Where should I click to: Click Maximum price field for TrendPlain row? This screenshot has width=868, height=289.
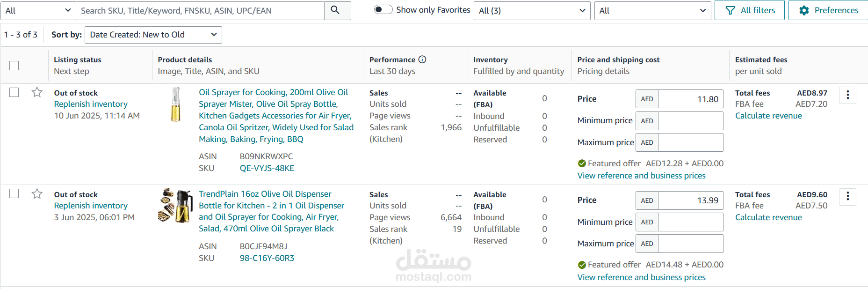pos(690,244)
